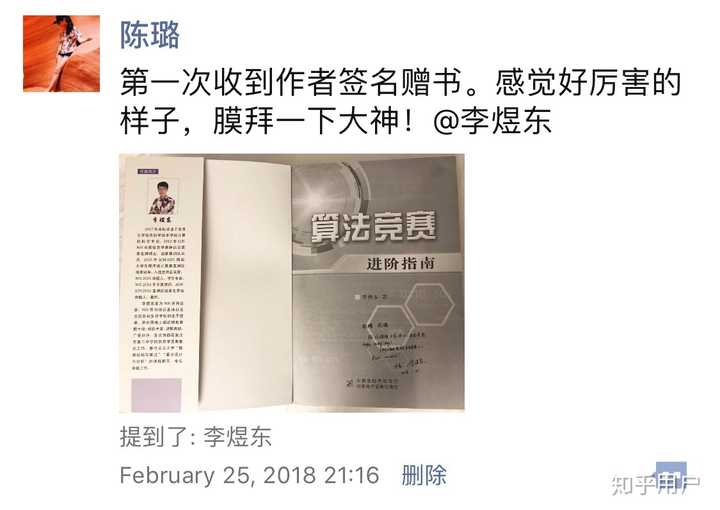Click the purple blurred rectangle on flap

(157, 395)
